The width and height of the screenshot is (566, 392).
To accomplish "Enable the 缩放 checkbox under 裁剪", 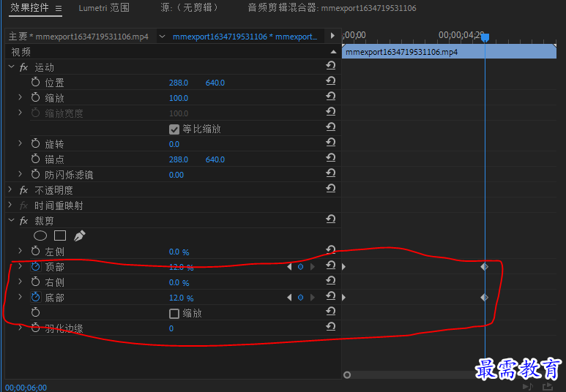I will coord(174,314).
